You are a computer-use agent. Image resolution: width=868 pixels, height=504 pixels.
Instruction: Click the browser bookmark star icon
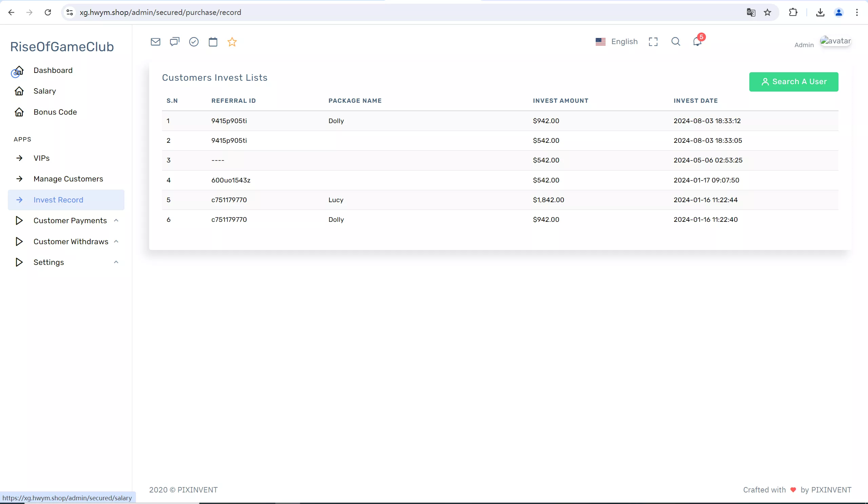[767, 13]
